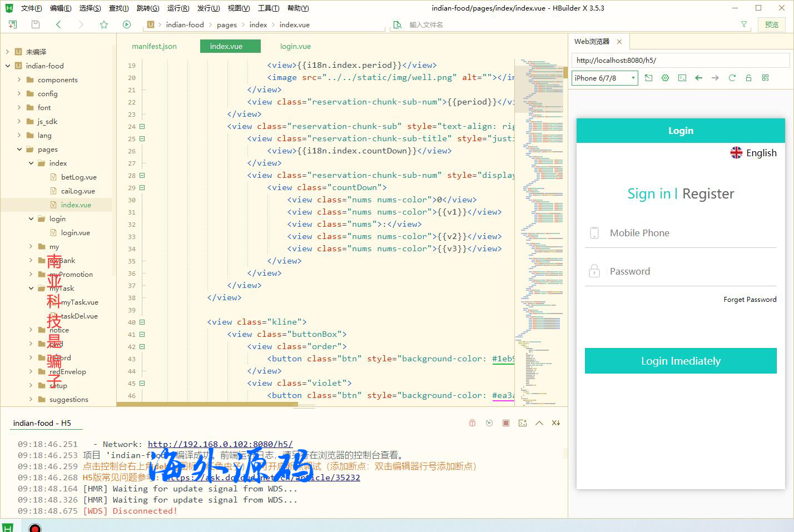Bookmark with the star icon in toolbar
This screenshot has width=794, height=532.
[x=104, y=24]
